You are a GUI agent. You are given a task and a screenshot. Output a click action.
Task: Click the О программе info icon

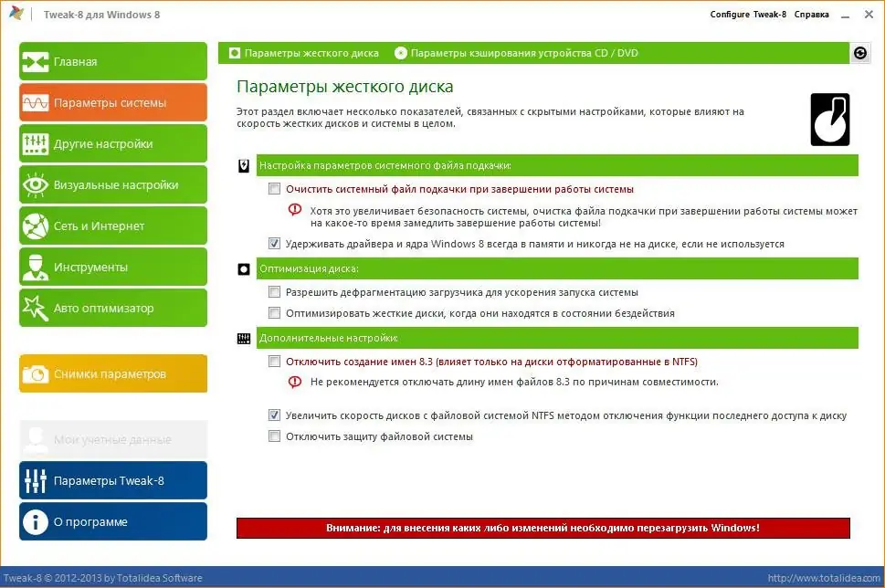(35, 522)
